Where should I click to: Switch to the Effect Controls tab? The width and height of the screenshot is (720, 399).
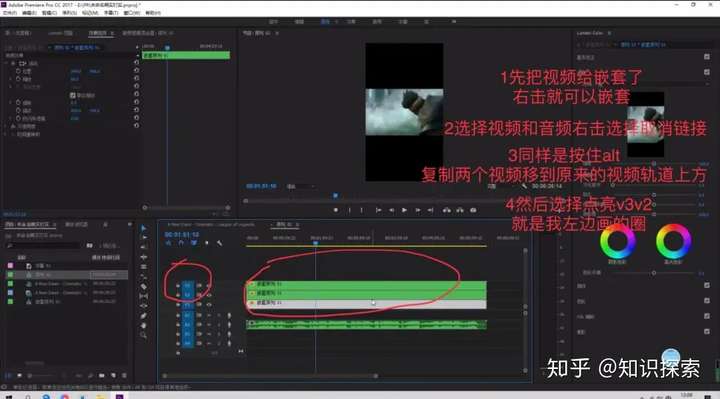coord(98,33)
